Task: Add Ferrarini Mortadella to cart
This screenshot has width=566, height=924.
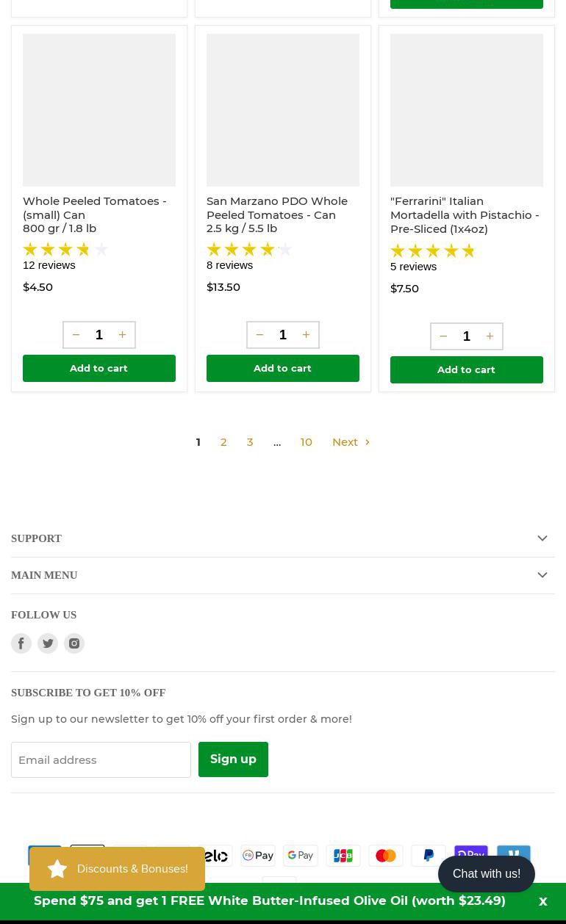Action: tap(466, 369)
